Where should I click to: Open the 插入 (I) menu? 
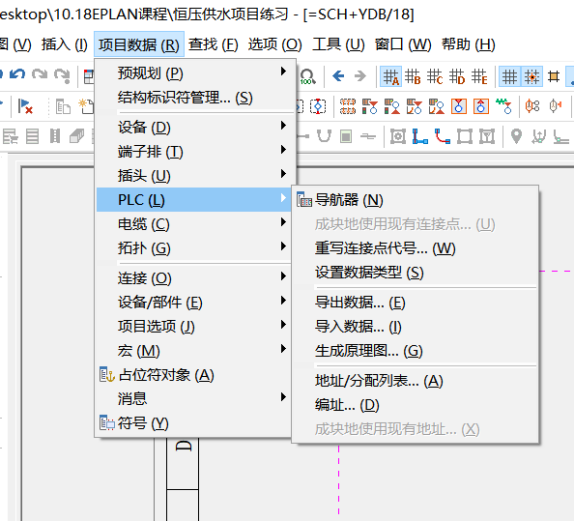(64, 45)
